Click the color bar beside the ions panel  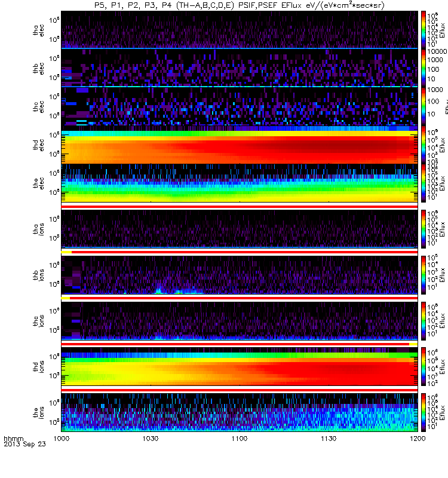[424, 412]
